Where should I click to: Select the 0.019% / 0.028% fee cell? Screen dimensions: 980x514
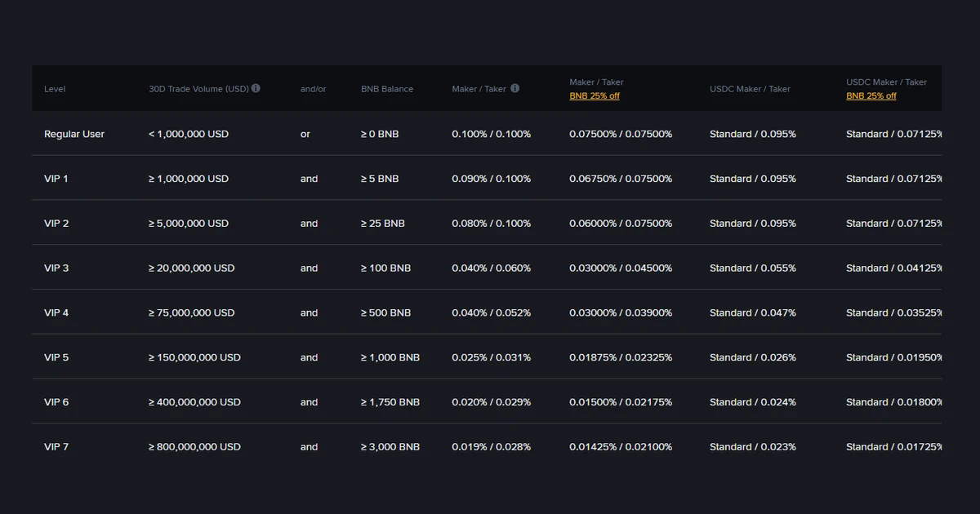click(492, 447)
